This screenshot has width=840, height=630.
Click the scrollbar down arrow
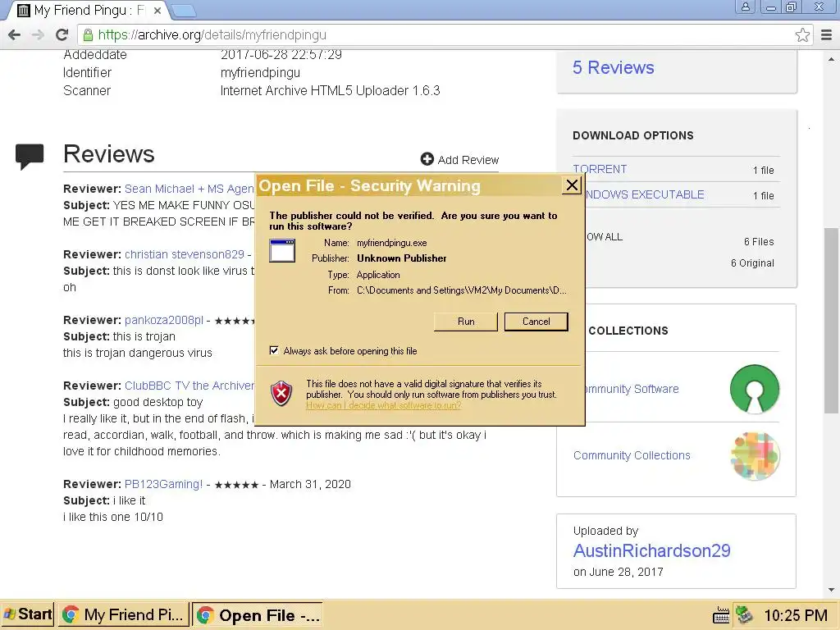[831, 590]
